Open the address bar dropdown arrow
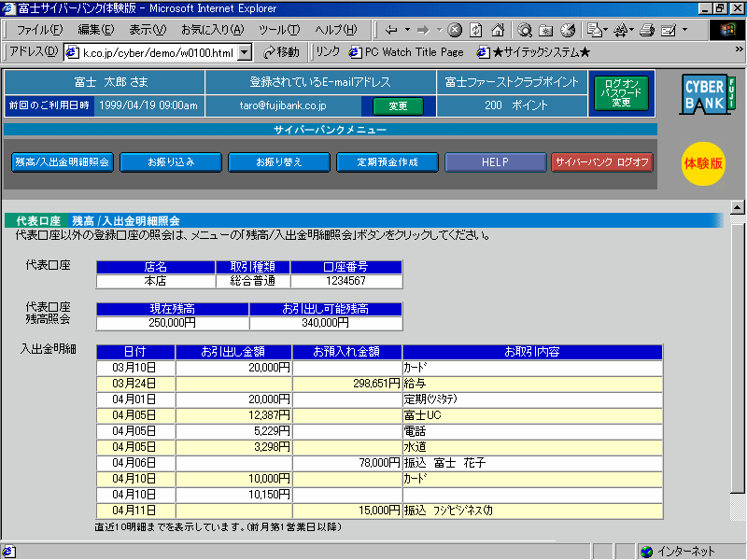The image size is (747, 560). pyautogui.click(x=245, y=52)
